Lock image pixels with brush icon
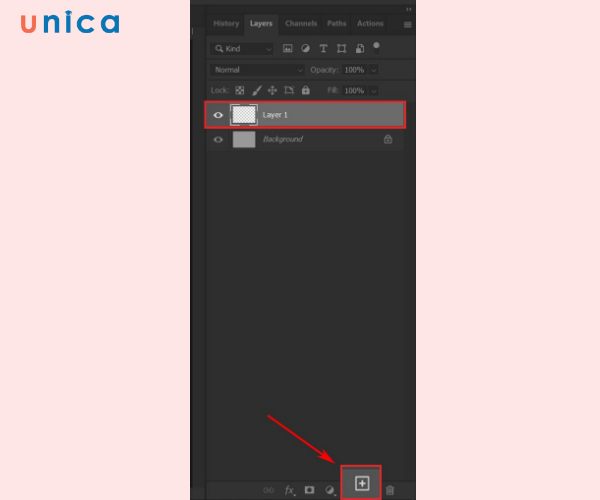 (257, 91)
